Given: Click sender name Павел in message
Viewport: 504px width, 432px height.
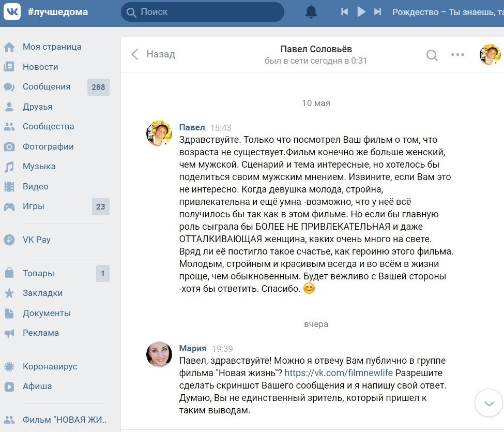Looking at the screenshot, I should pyautogui.click(x=192, y=127).
